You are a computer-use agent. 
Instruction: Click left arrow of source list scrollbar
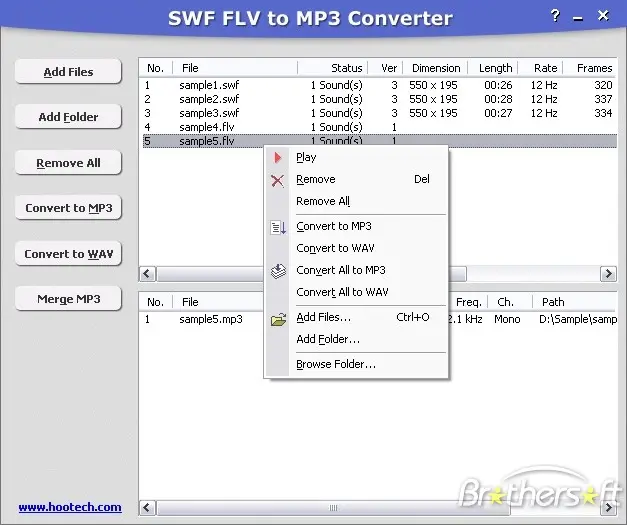click(147, 274)
